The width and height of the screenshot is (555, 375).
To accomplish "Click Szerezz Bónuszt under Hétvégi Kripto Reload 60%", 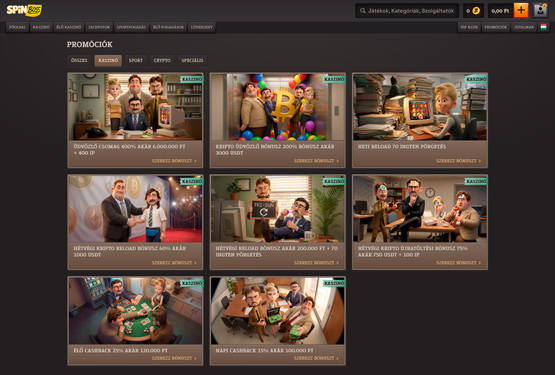I will pos(174,263).
